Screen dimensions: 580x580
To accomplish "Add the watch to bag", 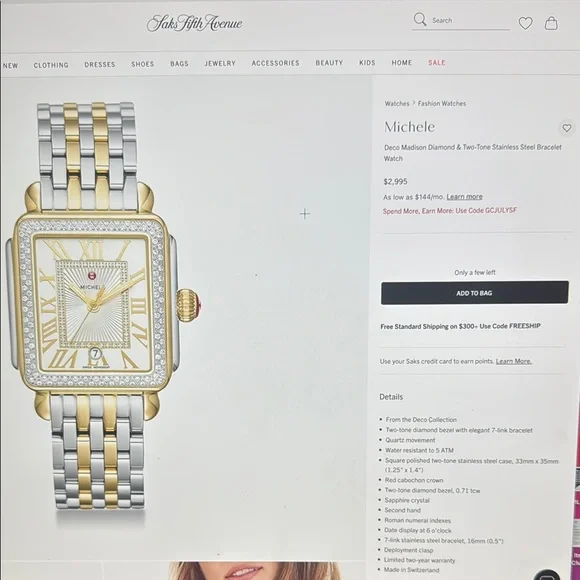I will click(x=475, y=293).
